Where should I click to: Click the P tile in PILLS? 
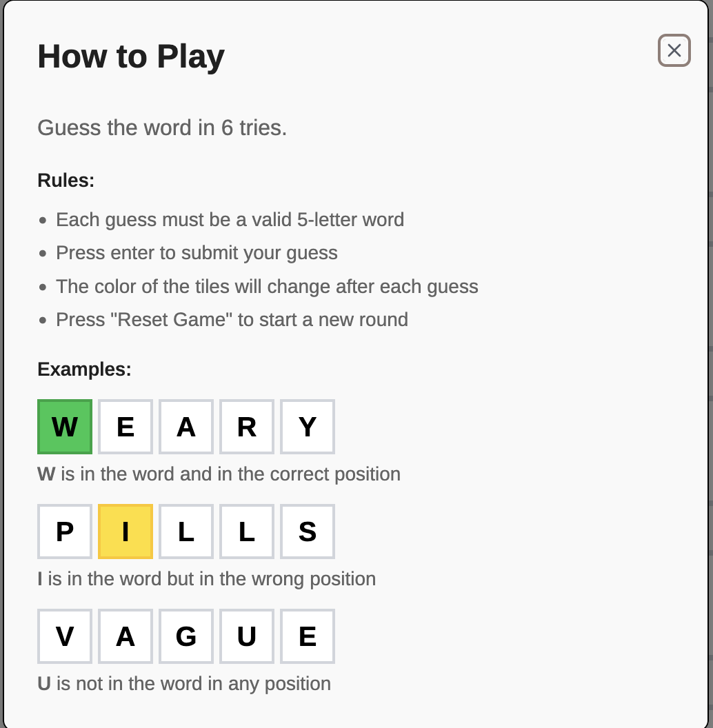[x=65, y=532]
